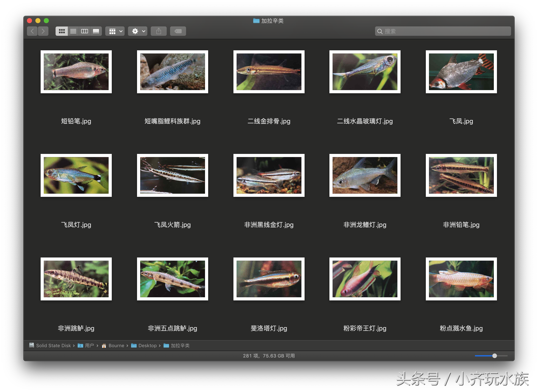Select 用户 folder in path bar

pos(86,346)
